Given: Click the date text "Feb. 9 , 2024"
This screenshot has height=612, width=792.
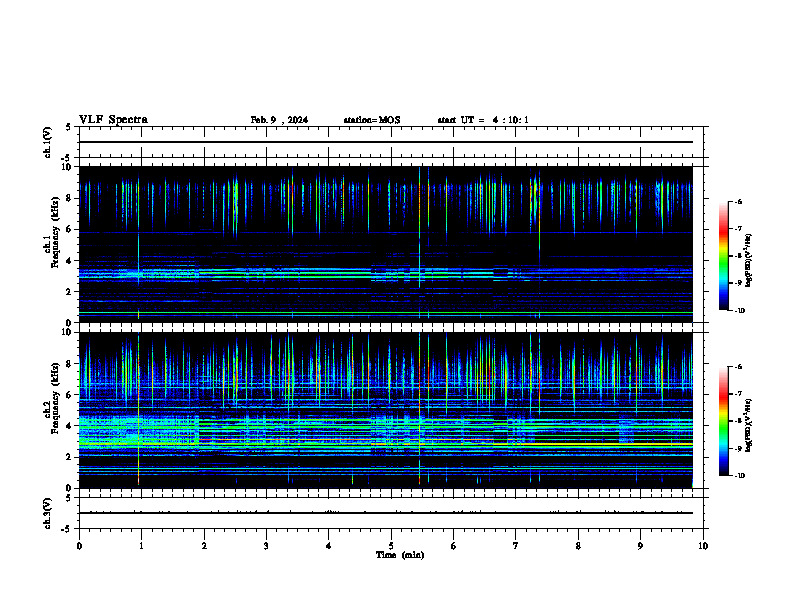Looking at the screenshot, I should [x=279, y=120].
